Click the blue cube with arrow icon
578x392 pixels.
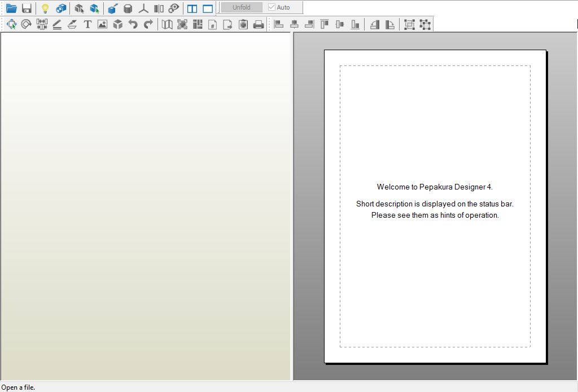pyautogui.click(x=113, y=8)
